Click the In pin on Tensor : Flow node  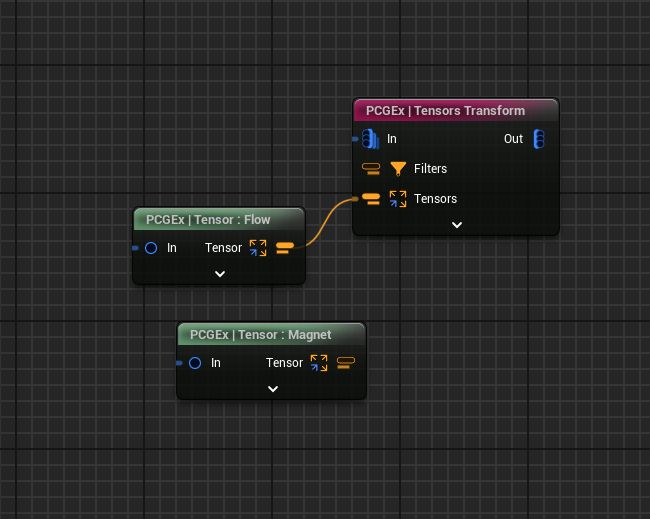tap(151, 248)
